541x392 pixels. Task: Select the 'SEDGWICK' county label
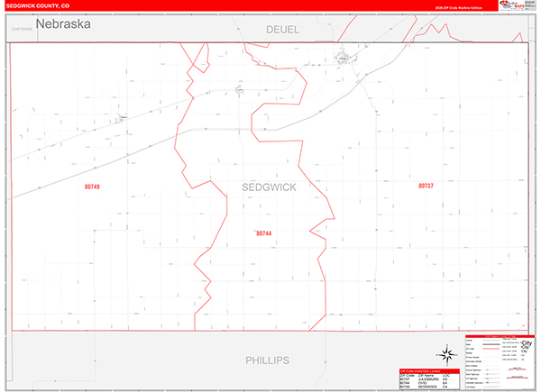coord(269,187)
